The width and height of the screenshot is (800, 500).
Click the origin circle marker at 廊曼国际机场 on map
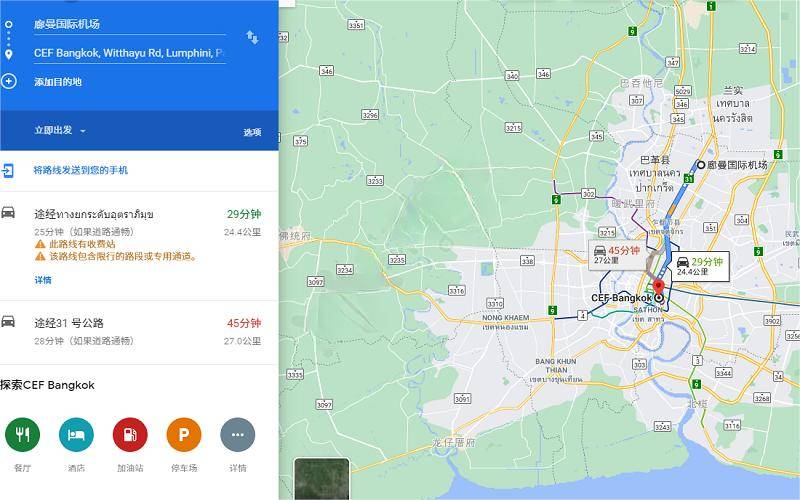(x=701, y=165)
